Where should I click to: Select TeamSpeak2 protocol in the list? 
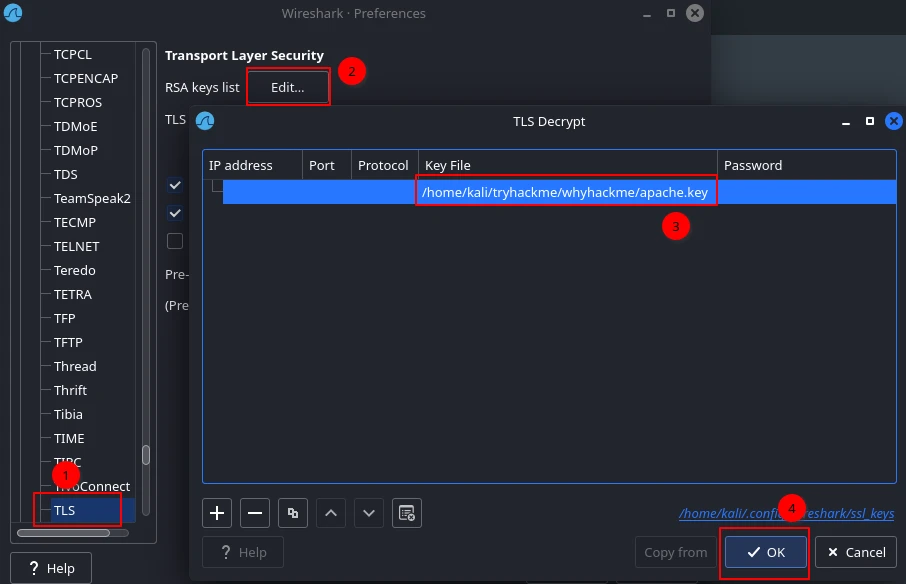pyautogui.click(x=92, y=198)
